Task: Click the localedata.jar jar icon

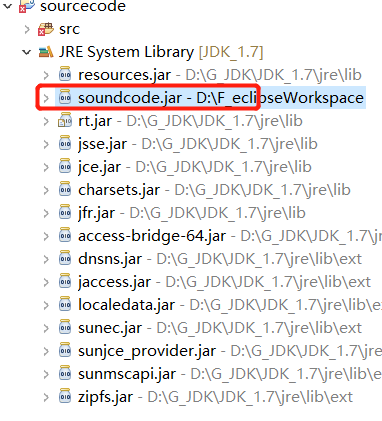Action: point(65,304)
